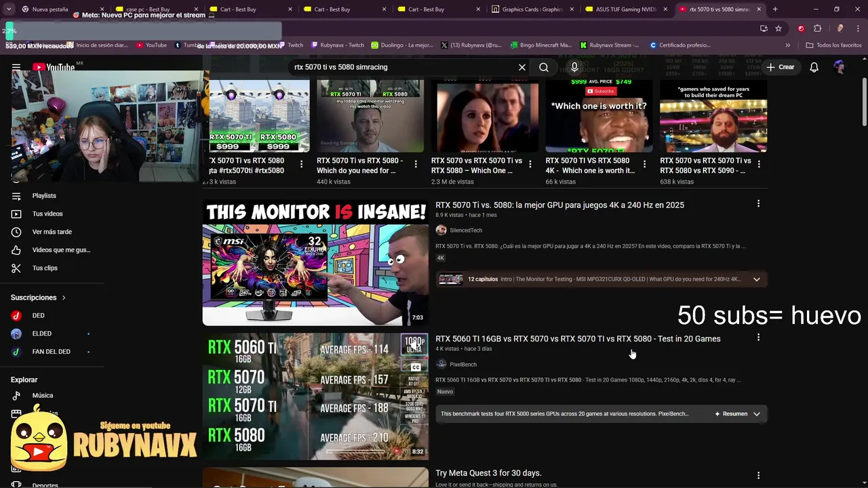Open options menu for Test in 20 Games video
This screenshot has width=868, height=488.
(x=758, y=338)
